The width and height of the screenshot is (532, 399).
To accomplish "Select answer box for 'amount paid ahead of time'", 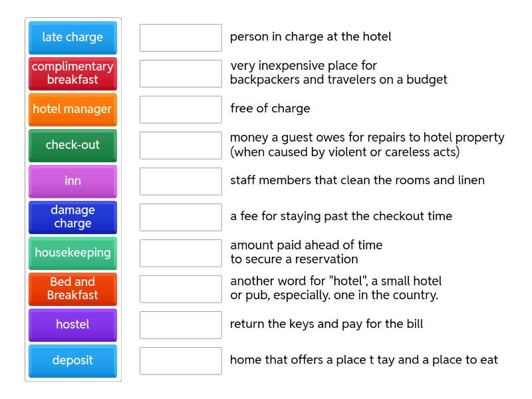I will (180, 253).
